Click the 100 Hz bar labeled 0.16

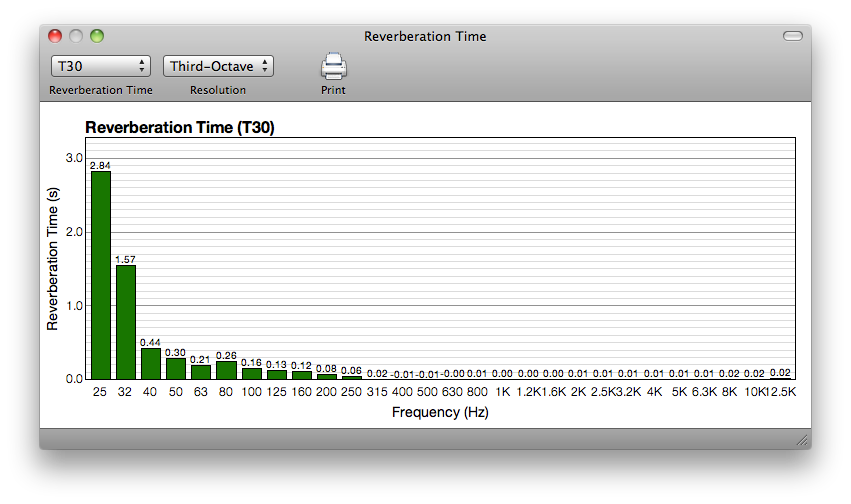coord(252,373)
